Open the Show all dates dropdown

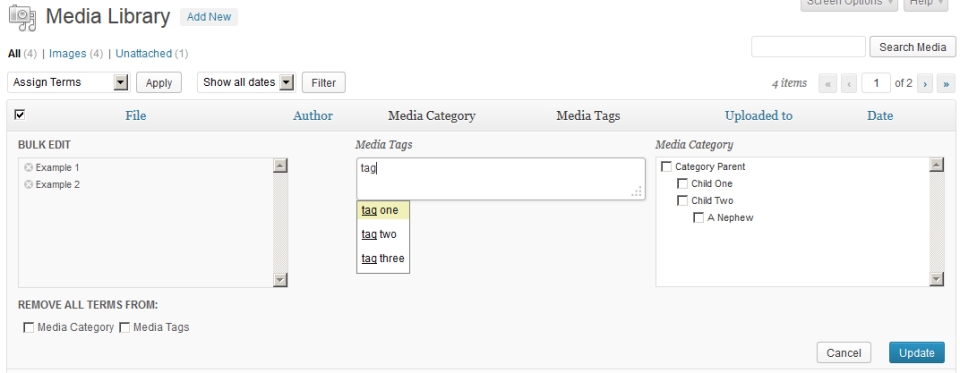click(246, 83)
